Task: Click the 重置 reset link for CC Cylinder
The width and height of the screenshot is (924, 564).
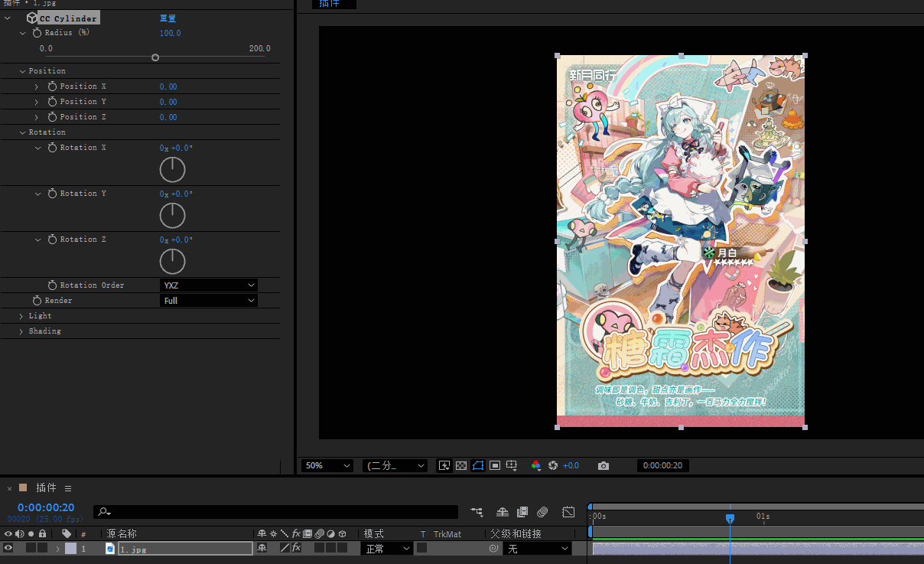Action: (x=168, y=18)
